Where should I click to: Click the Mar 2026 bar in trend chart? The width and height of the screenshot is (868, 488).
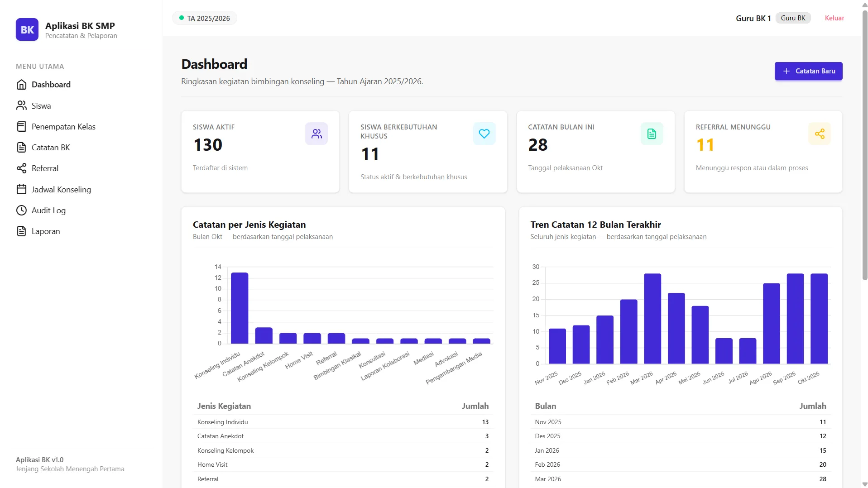(x=652, y=319)
